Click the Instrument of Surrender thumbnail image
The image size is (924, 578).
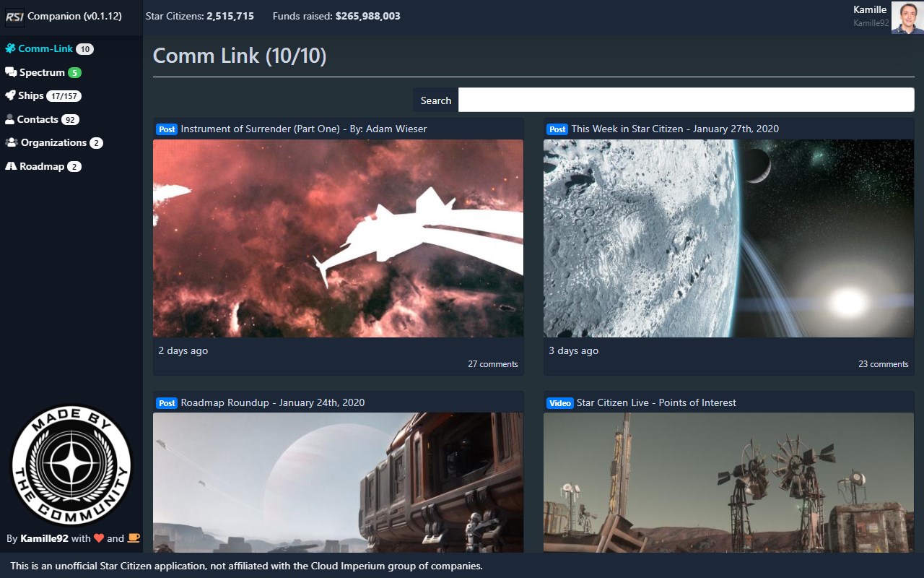339,238
